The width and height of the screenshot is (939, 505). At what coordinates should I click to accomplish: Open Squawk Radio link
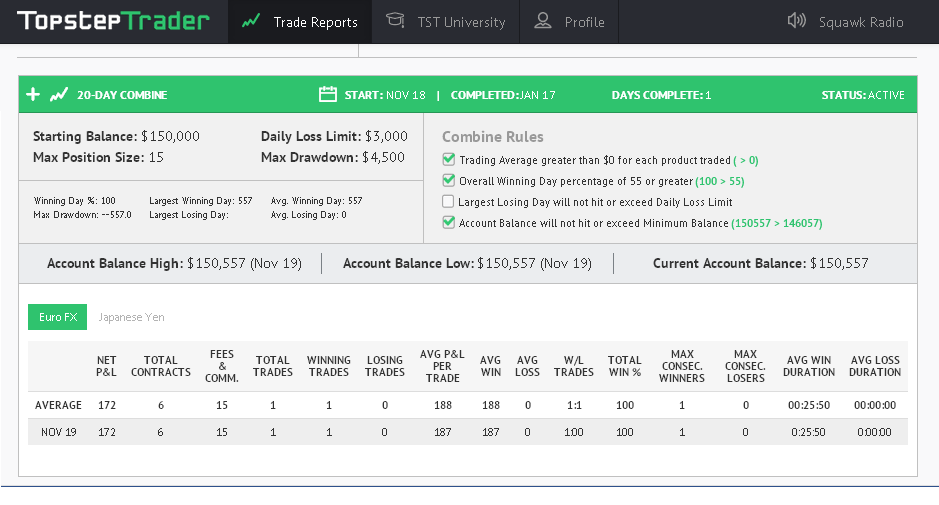click(x=861, y=22)
